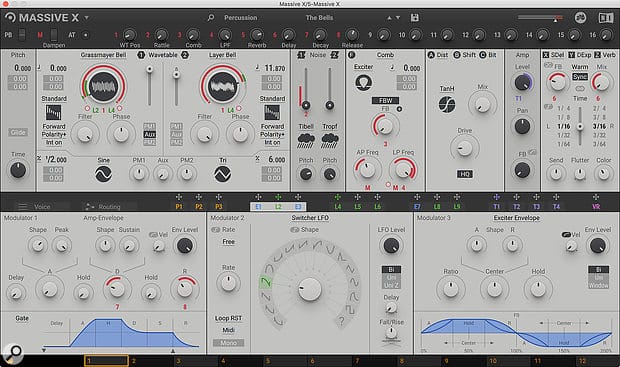The width and height of the screenshot is (620, 367).
Task: Open the Free rate mode menu
Action: [228, 242]
